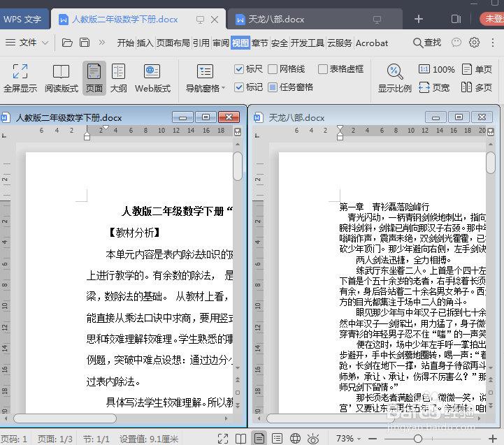504x445 pixels.
Task: Show multiple pages layout
Action: (476, 87)
